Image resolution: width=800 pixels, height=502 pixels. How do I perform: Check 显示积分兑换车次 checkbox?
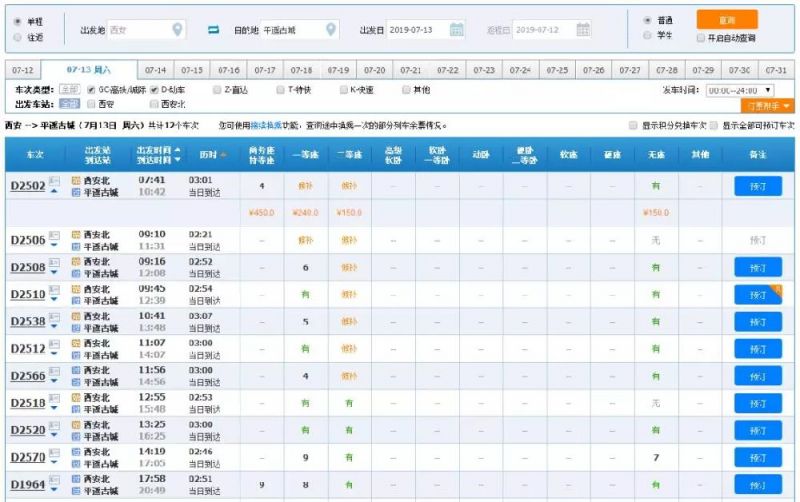pyautogui.click(x=633, y=125)
